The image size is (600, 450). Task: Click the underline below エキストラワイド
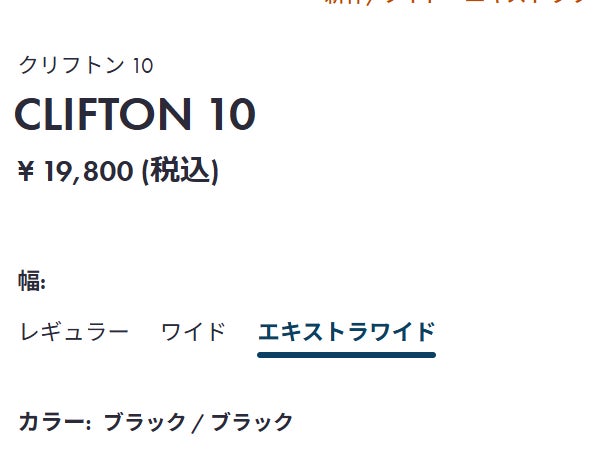click(x=346, y=354)
